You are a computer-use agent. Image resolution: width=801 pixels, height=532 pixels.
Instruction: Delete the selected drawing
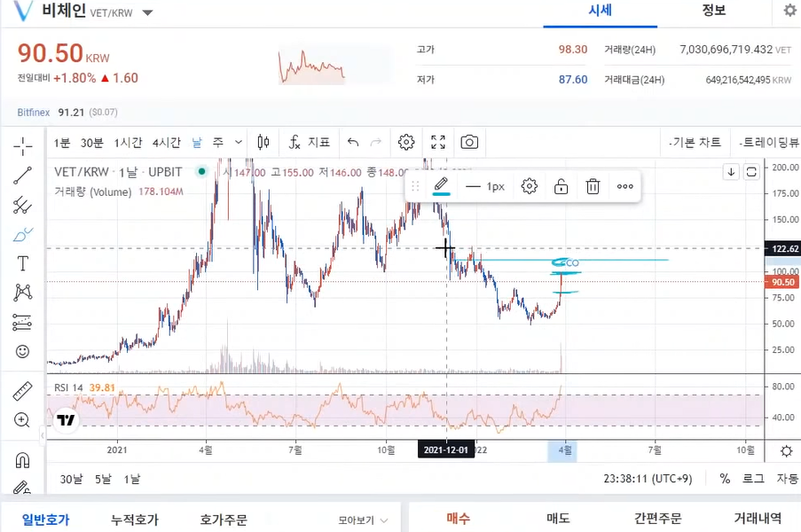(x=593, y=186)
